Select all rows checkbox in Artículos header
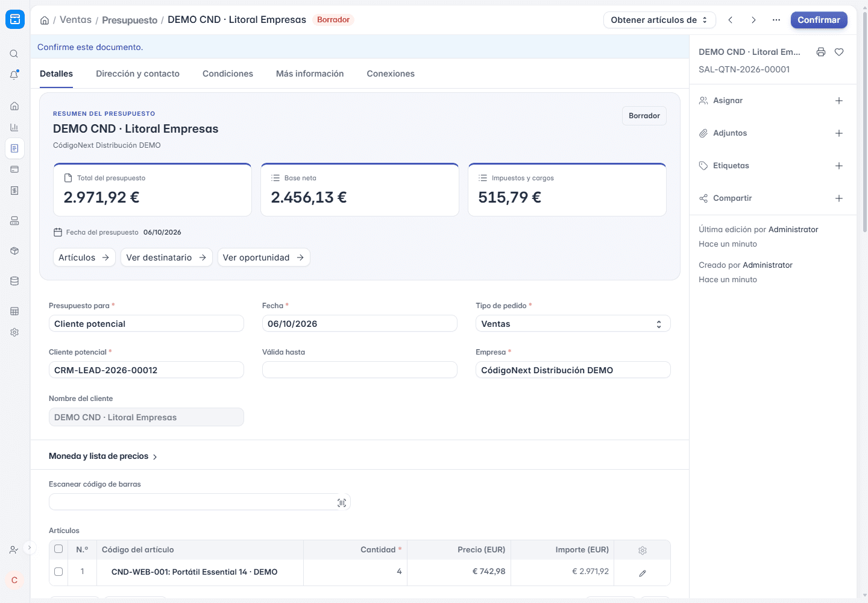Image resolution: width=868 pixels, height=603 pixels. (58, 549)
